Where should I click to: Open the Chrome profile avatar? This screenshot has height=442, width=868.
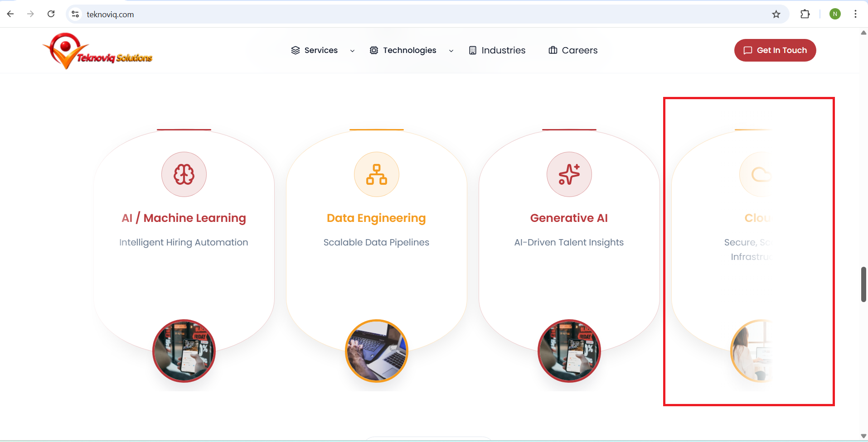tap(835, 14)
